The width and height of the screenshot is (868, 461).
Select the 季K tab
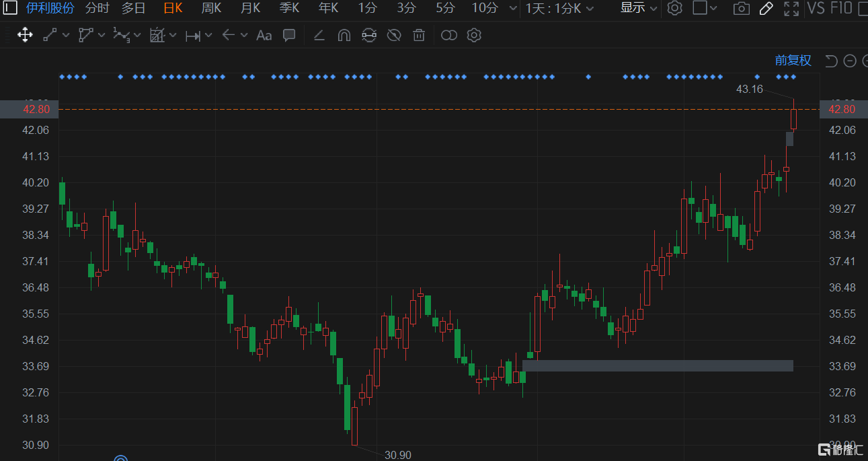pyautogui.click(x=289, y=8)
